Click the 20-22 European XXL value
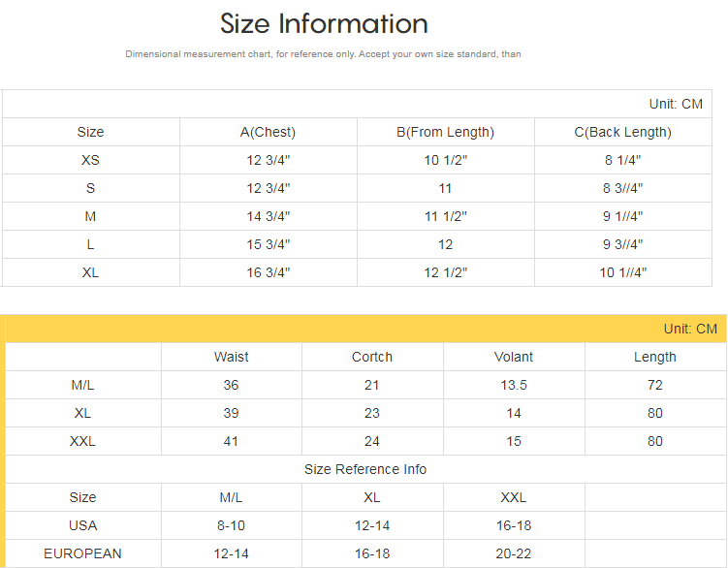728x568 pixels. click(x=514, y=553)
